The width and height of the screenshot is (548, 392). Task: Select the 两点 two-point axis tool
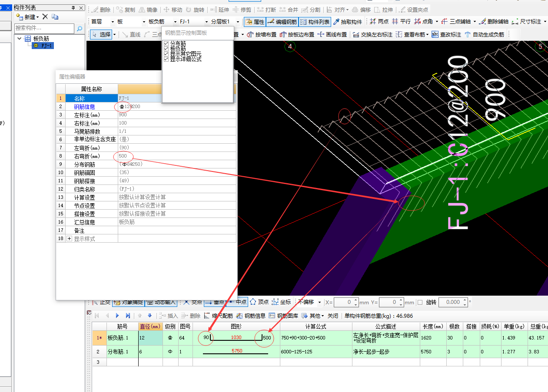[x=379, y=22]
